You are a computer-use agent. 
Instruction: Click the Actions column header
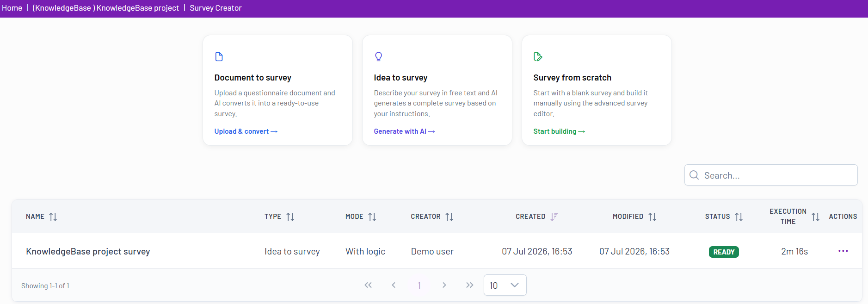pos(843,217)
